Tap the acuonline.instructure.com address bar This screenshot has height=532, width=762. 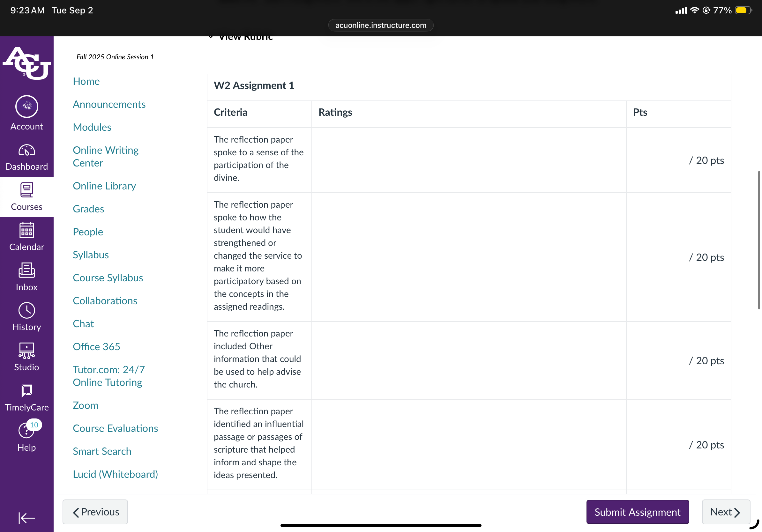click(x=381, y=25)
